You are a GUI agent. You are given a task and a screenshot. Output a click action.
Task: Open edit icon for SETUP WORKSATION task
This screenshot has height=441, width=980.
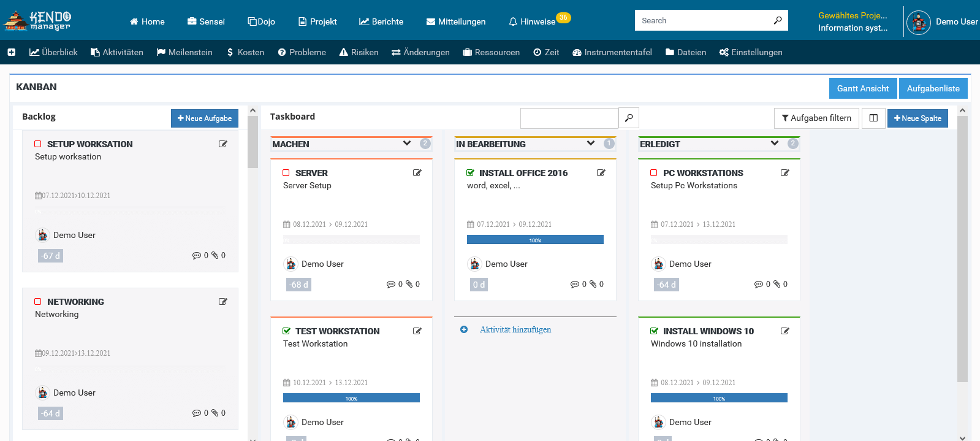[x=223, y=144]
